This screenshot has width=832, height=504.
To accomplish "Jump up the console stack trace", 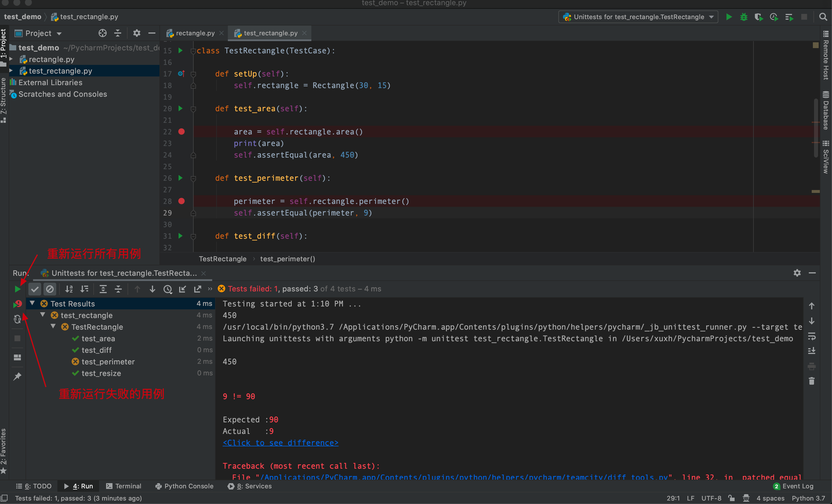I will click(812, 306).
